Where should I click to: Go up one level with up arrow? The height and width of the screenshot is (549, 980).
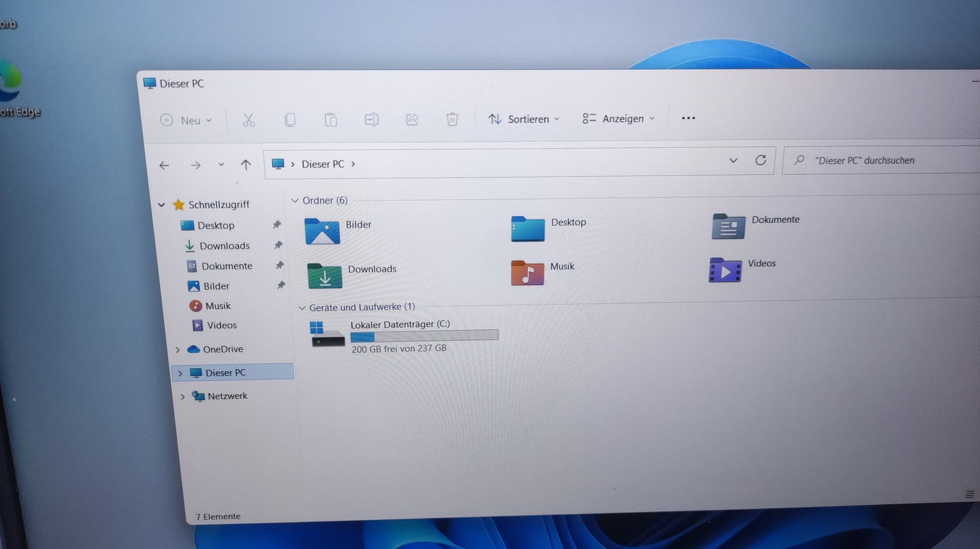[246, 165]
